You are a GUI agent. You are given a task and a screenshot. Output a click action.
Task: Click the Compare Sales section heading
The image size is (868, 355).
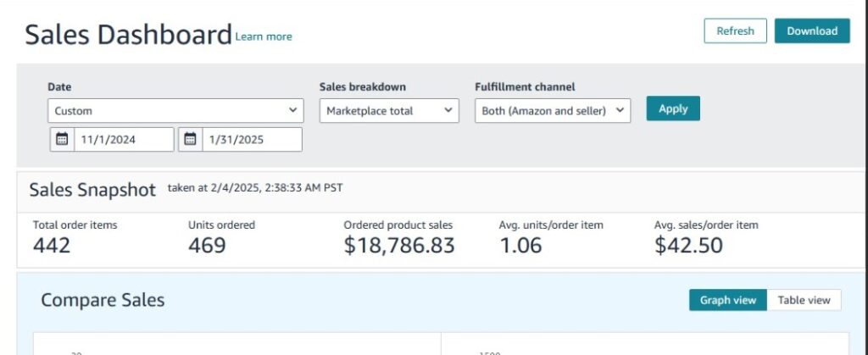(x=103, y=300)
